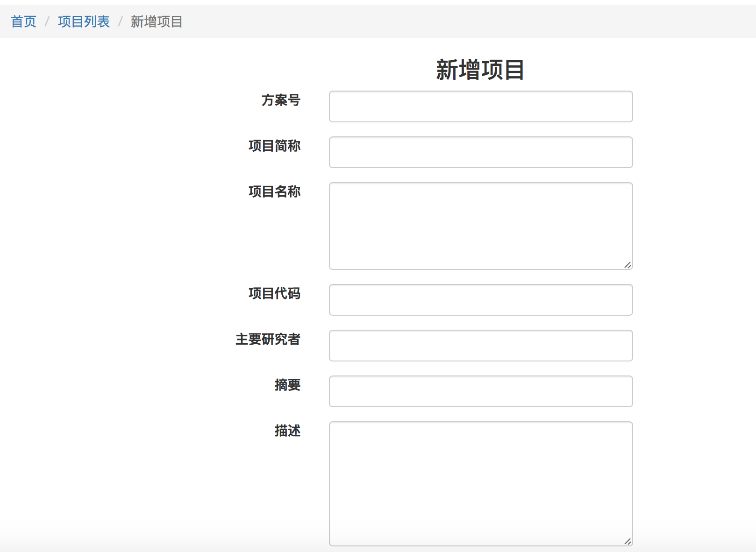The width and height of the screenshot is (756, 552).
Task: Click into the 项目简称 text box
Action: [x=480, y=152]
